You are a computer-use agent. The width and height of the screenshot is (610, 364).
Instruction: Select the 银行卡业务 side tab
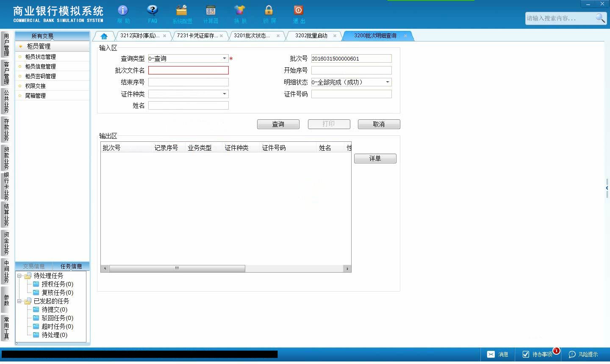tap(6, 186)
